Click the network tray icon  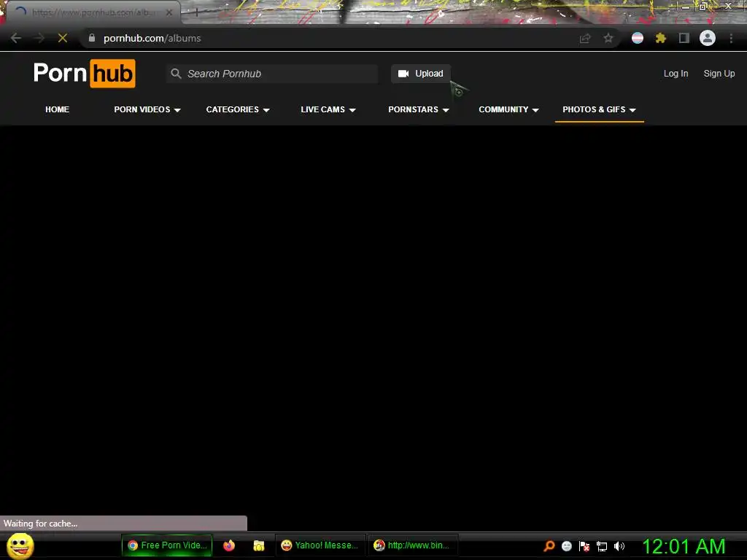602,546
